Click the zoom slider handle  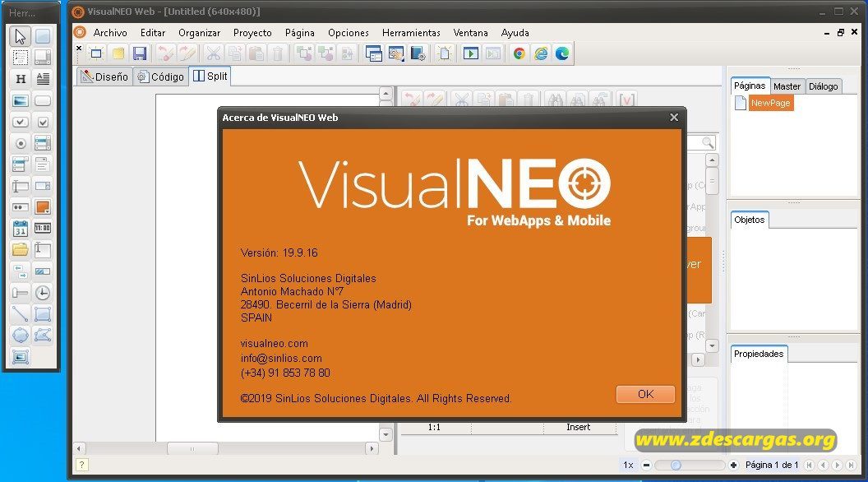pyautogui.click(x=676, y=465)
